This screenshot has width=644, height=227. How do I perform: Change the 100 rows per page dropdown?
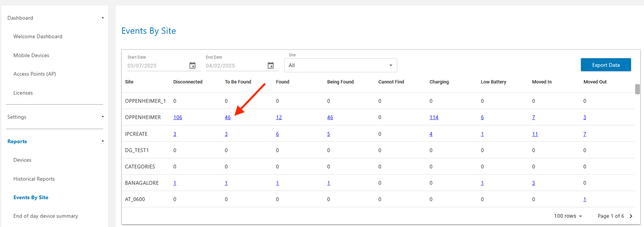pos(568,216)
